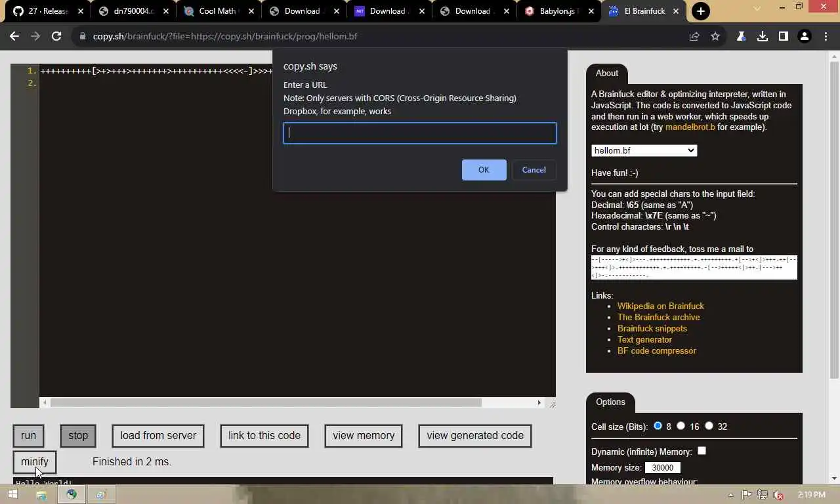
Task: Close the Babylon.js tab
Action: coord(591,11)
